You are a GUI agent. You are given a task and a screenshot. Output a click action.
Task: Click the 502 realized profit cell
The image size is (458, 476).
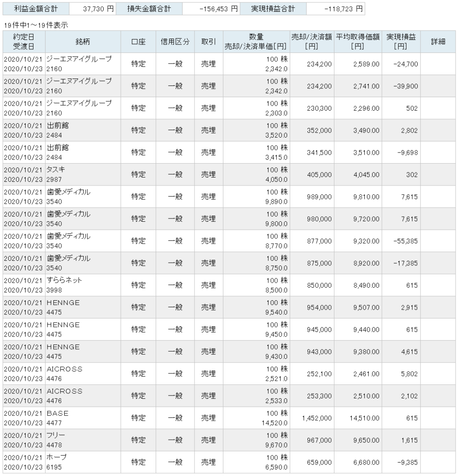401,108
